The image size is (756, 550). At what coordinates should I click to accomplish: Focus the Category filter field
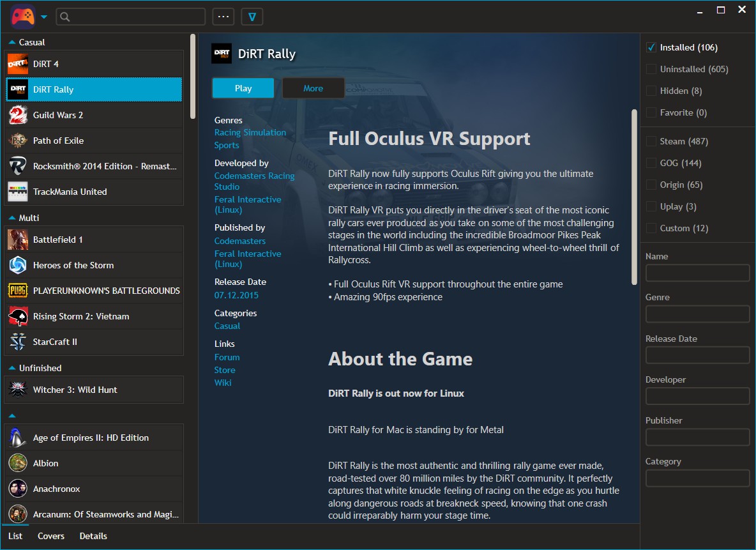pyautogui.click(x=697, y=478)
